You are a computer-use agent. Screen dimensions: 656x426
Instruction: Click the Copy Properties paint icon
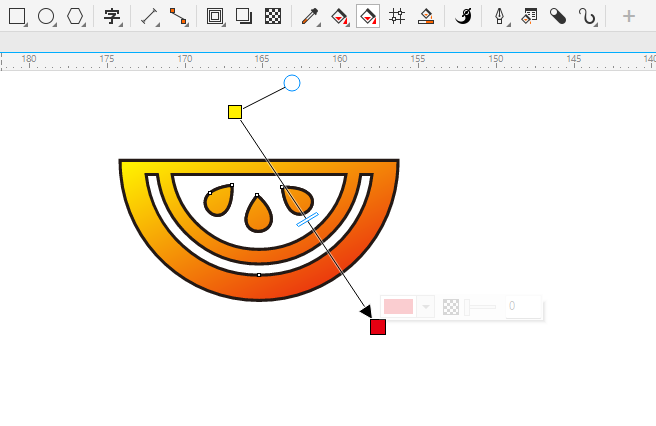529,16
